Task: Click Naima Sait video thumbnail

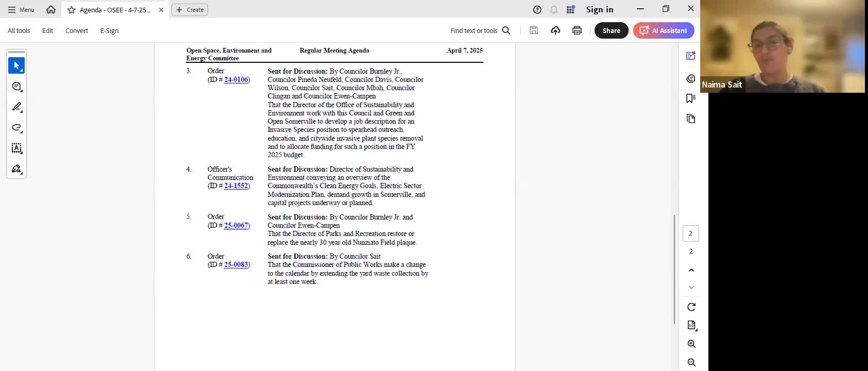Action: tap(783, 46)
